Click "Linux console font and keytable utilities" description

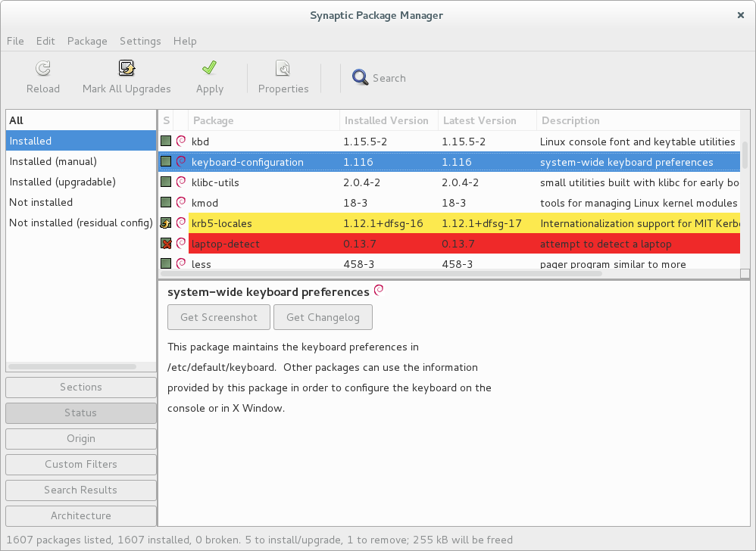click(x=637, y=142)
